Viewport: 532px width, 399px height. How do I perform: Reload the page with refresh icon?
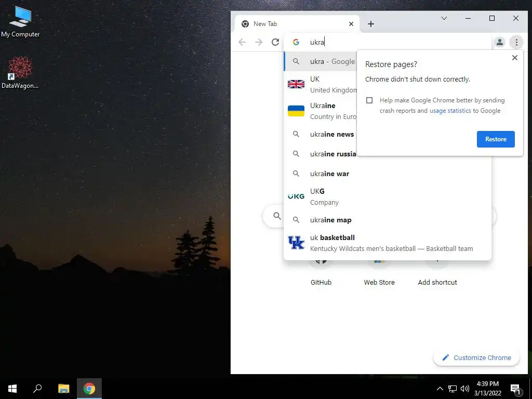pyautogui.click(x=275, y=42)
